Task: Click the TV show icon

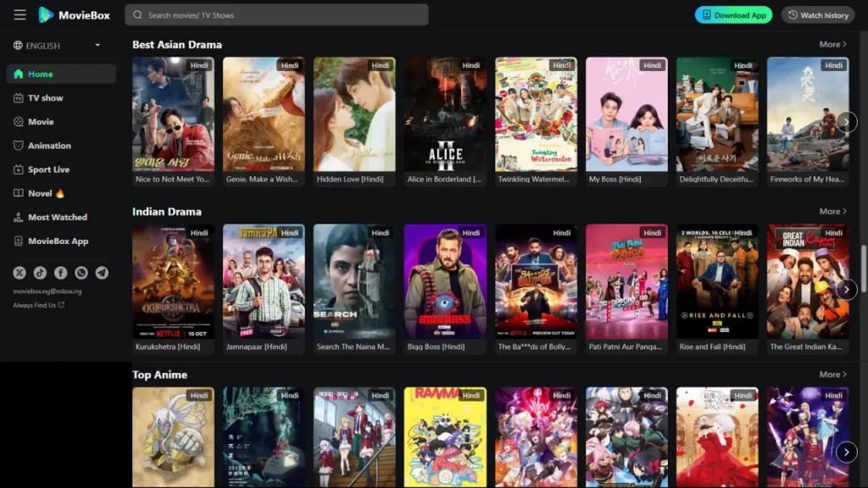Action: [19, 97]
